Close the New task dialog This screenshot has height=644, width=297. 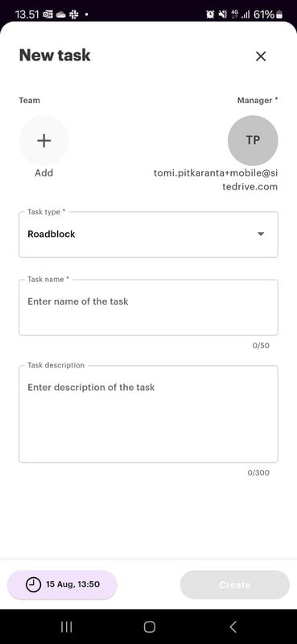(x=261, y=56)
